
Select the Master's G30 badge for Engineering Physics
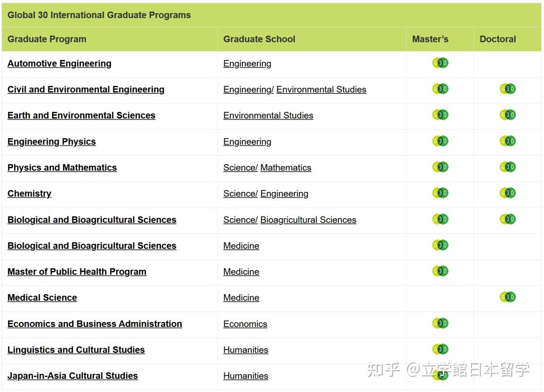pos(439,141)
